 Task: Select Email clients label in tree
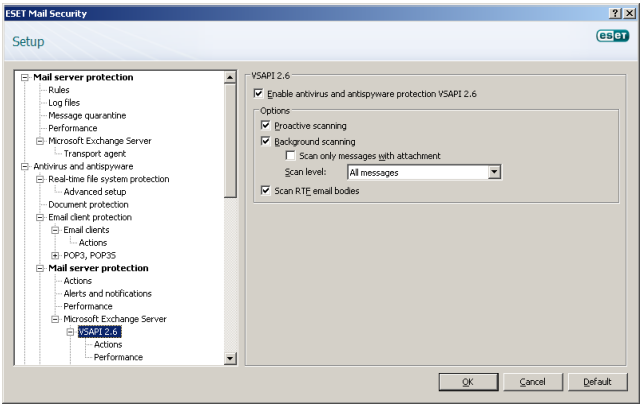click(x=86, y=230)
